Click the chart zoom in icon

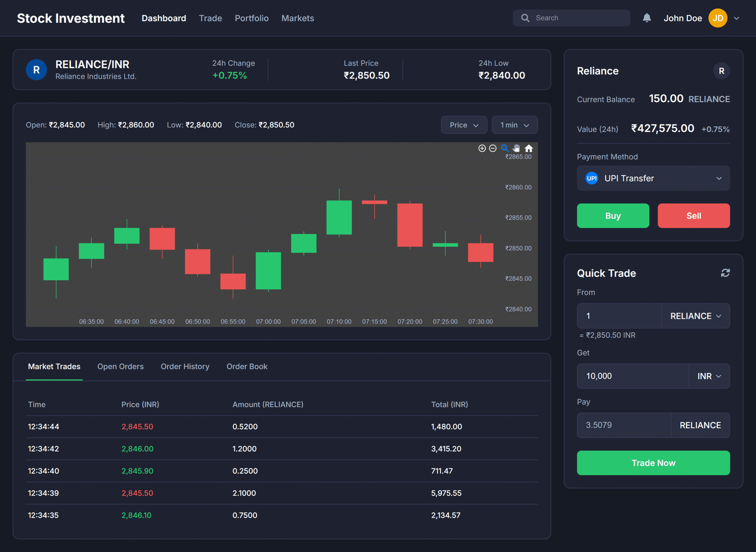[x=482, y=148]
